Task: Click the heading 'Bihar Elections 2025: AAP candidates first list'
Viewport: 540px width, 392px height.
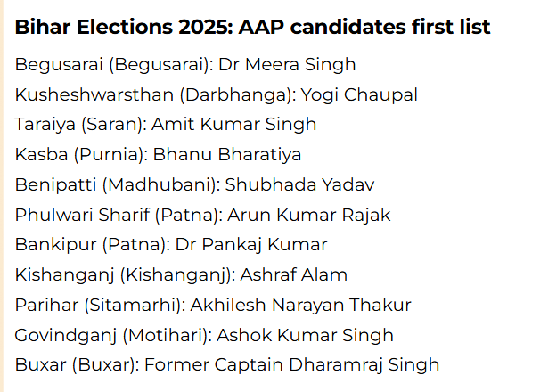Action: click(x=252, y=27)
